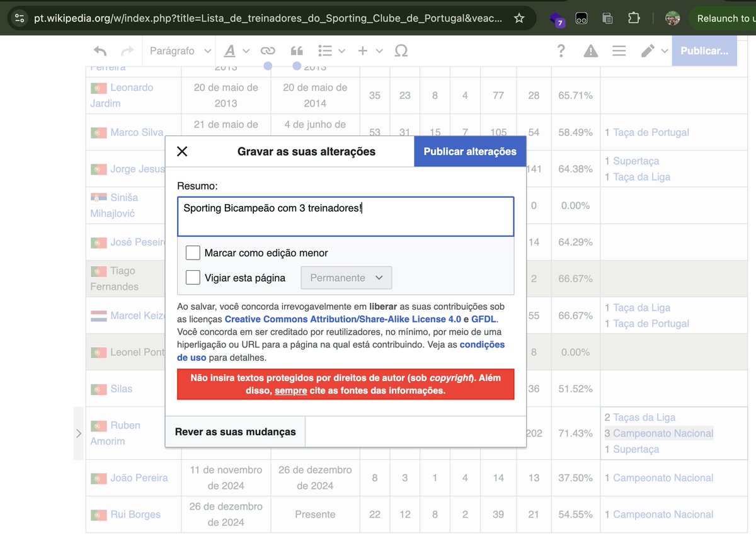Open the João Pereira link
The image size is (756, 541).
tap(139, 478)
